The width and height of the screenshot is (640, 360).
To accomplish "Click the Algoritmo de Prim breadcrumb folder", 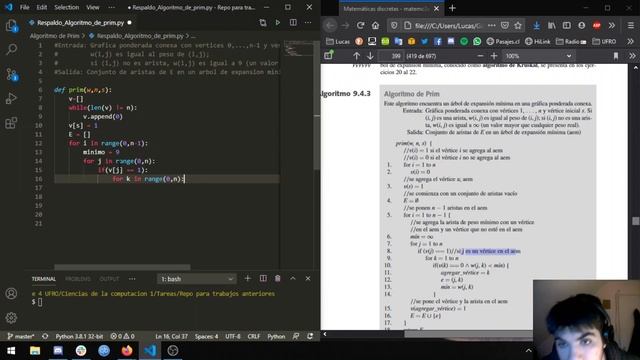I will pos(54,36).
